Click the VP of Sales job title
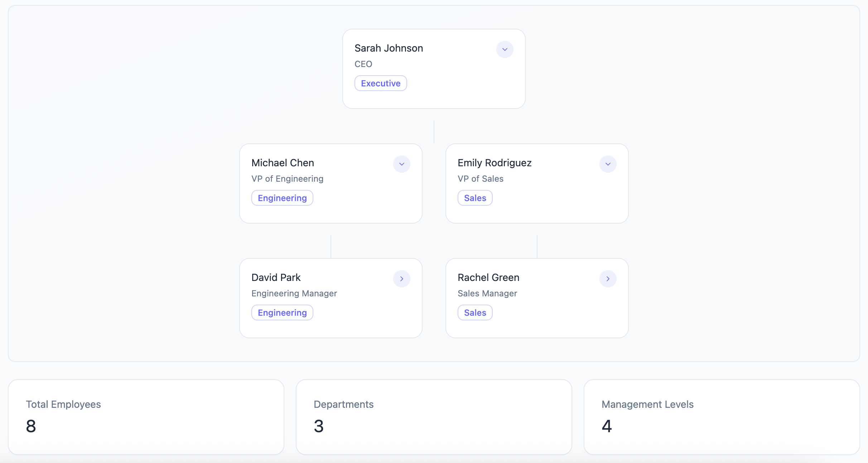The width and height of the screenshot is (868, 463). point(480,178)
